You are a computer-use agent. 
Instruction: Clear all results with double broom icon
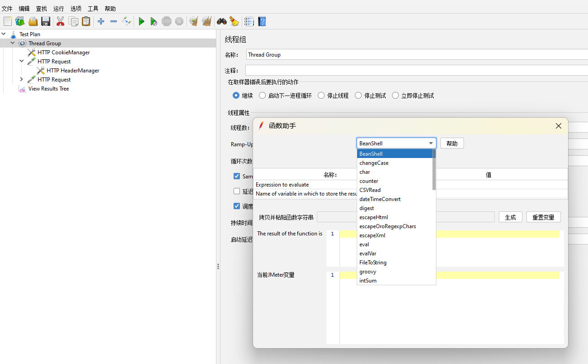click(x=207, y=21)
